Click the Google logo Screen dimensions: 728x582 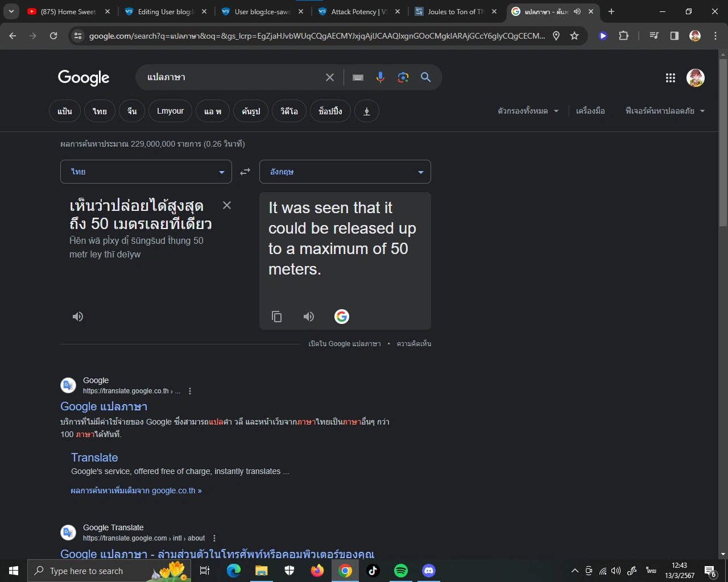point(84,78)
